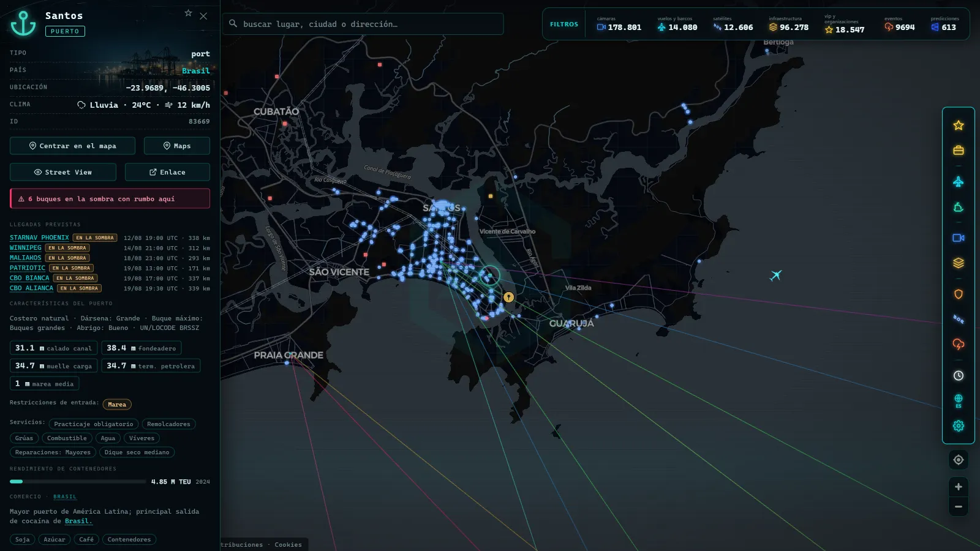Open the clock history icon in sidebar
This screenshot has width=980, height=551.
[959, 376]
